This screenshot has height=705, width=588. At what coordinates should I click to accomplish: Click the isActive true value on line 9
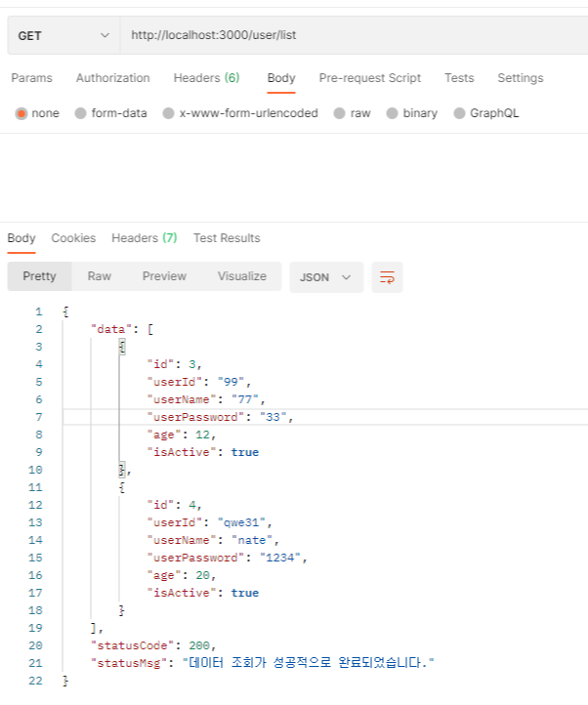click(245, 452)
